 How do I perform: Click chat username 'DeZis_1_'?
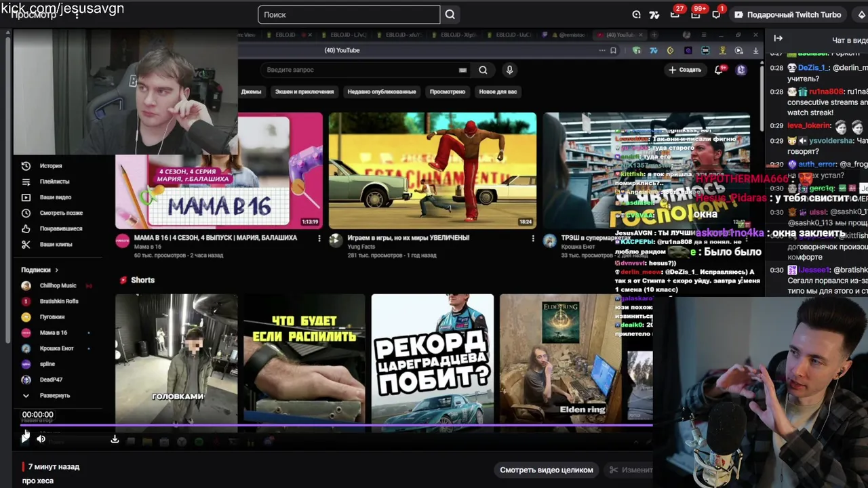tap(812, 68)
